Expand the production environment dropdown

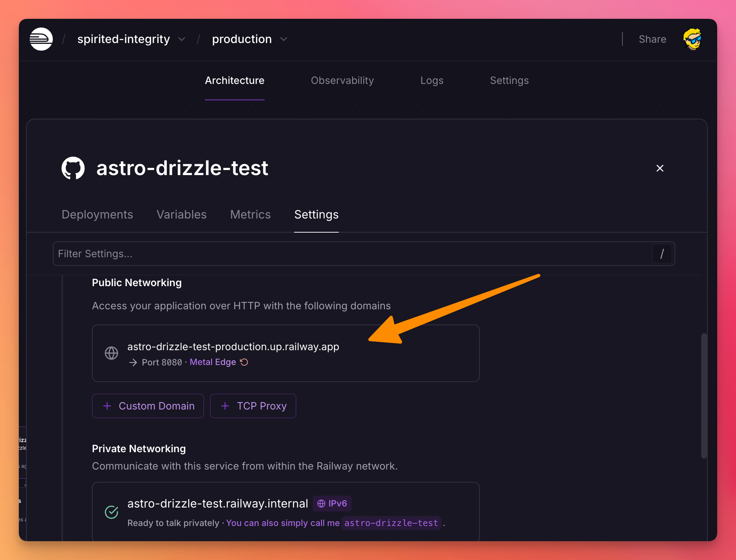pyautogui.click(x=284, y=39)
